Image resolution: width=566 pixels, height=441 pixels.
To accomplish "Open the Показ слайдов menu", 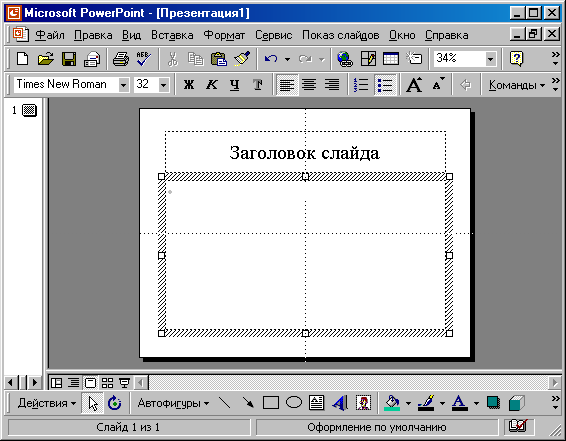I will click(340, 35).
